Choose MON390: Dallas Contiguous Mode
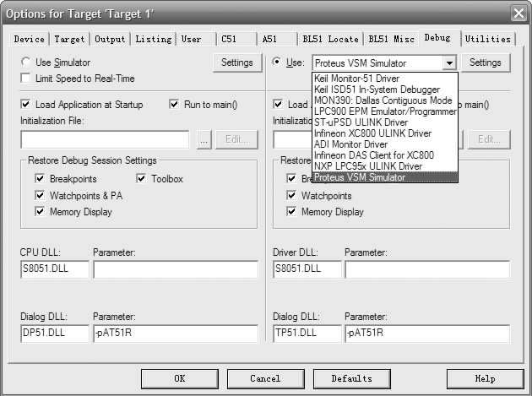The height and width of the screenshot is (396, 532). pyautogui.click(x=385, y=100)
